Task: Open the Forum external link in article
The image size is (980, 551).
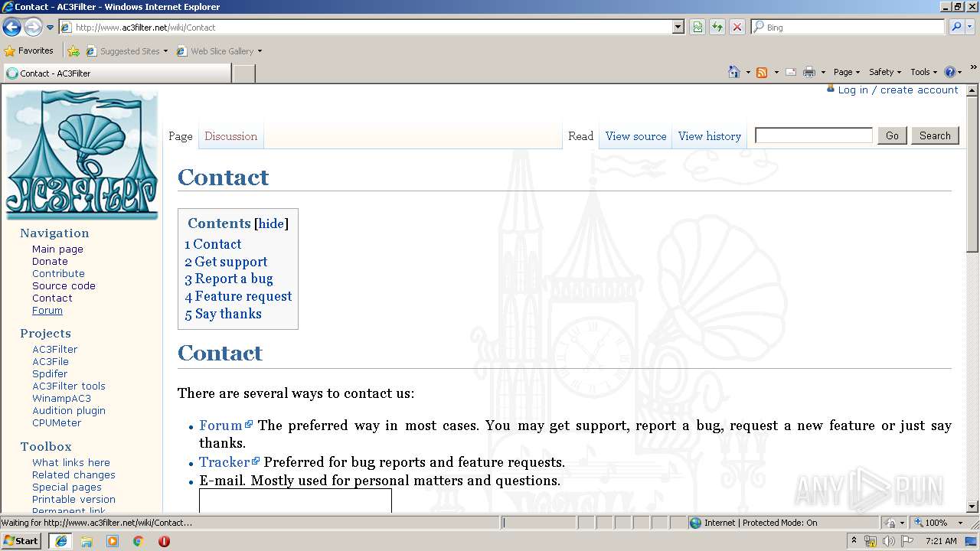Action: pyautogui.click(x=225, y=425)
